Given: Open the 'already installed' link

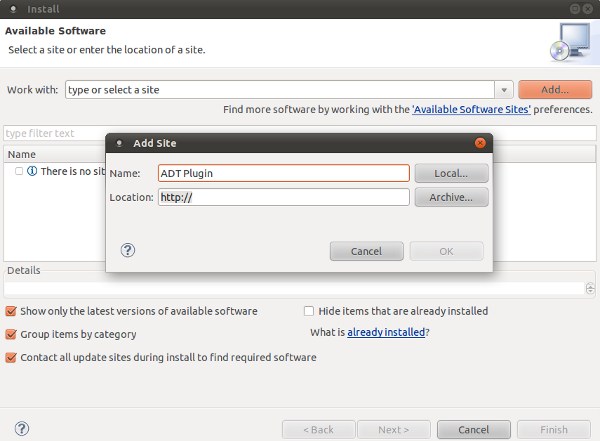Looking at the screenshot, I should (x=386, y=332).
